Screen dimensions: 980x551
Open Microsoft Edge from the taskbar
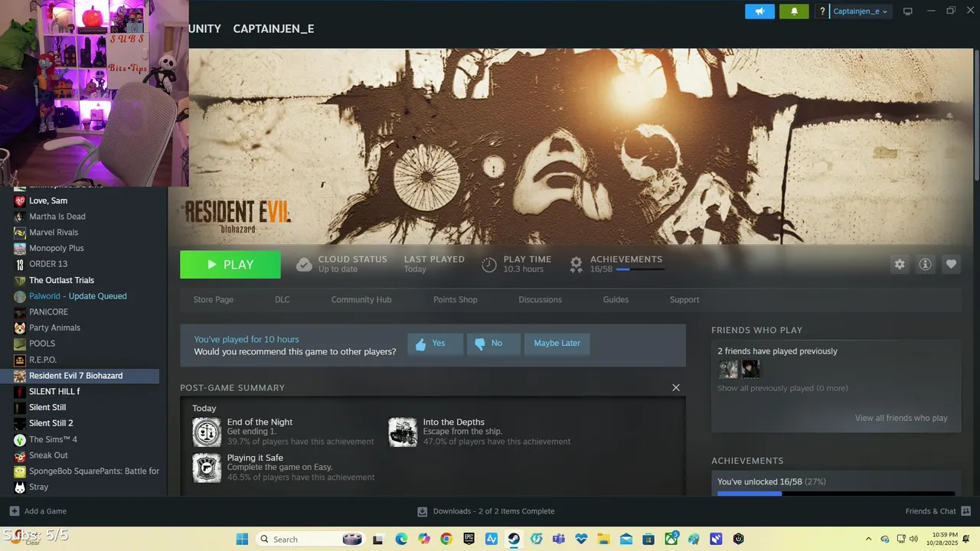401,539
